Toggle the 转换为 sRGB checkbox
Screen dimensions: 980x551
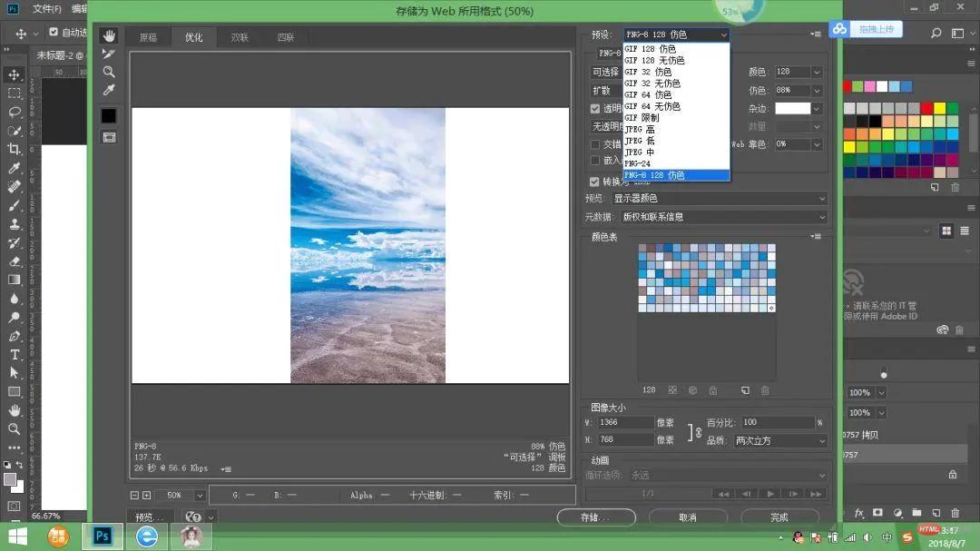pyautogui.click(x=594, y=182)
